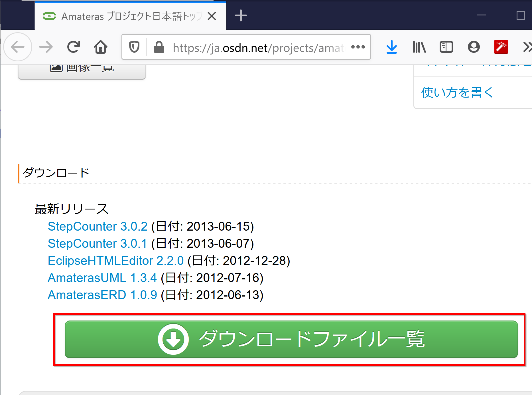The image size is (532, 395).
Task: View site security padlock details
Action: (x=159, y=47)
